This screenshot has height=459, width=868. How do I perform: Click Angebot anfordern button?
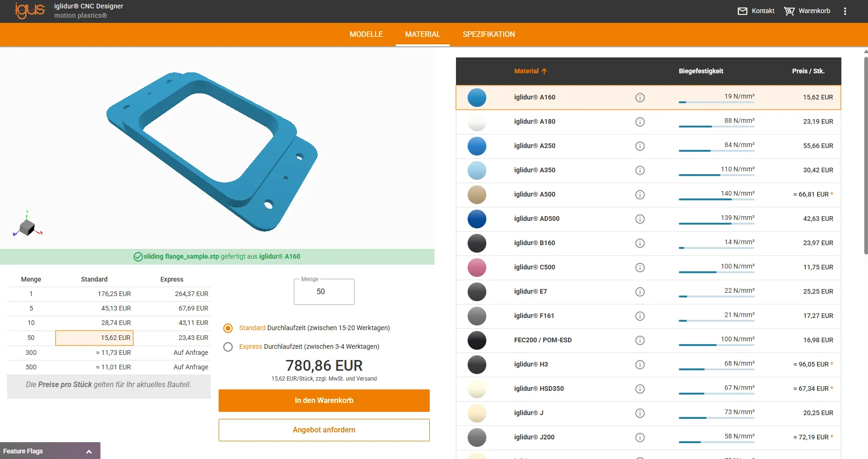pos(324,430)
